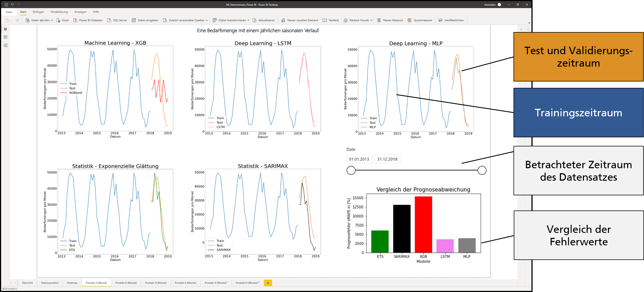Click the Anmelden account avatar circle
The width and height of the screenshot is (644, 292).
point(499,5)
